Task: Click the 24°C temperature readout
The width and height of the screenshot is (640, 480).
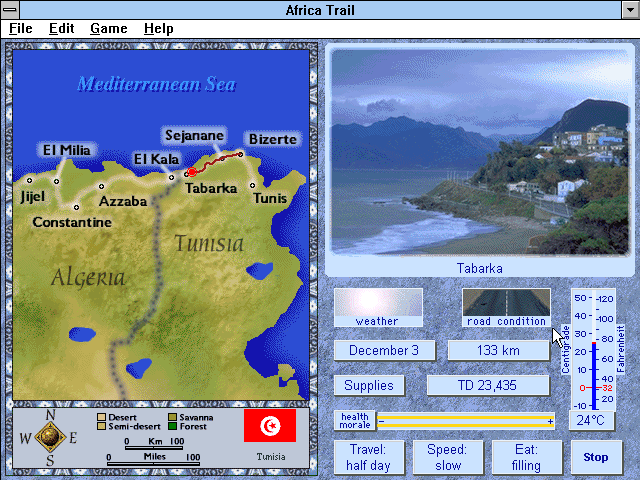Action: (591, 420)
